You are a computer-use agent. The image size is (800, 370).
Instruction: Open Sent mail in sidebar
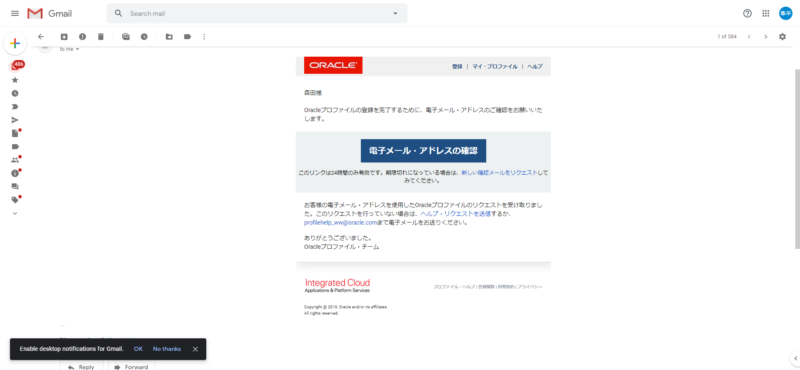[15, 120]
